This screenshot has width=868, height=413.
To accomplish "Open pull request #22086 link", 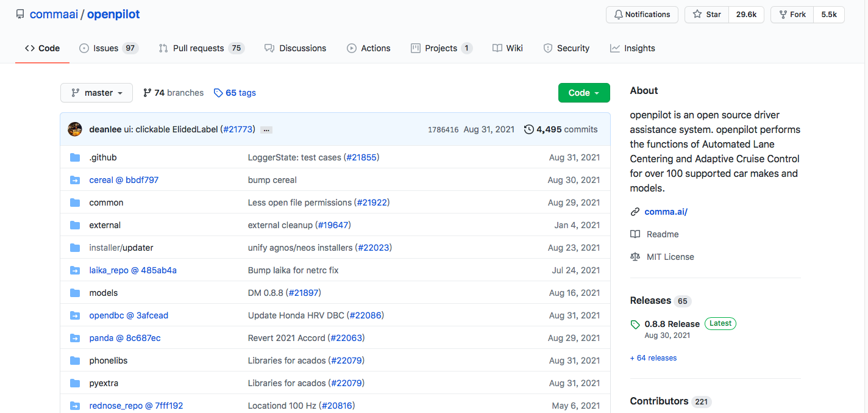I will pos(366,315).
